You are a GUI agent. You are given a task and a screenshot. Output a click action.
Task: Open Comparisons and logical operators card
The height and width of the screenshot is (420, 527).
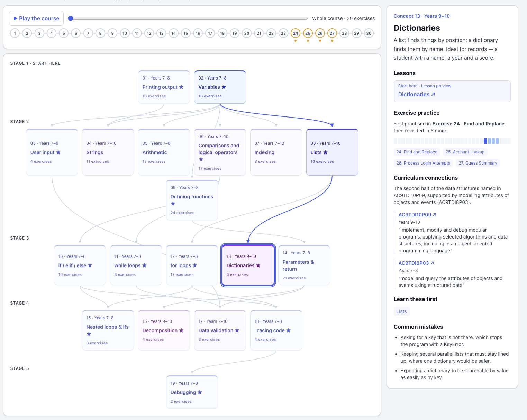tap(220, 152)
